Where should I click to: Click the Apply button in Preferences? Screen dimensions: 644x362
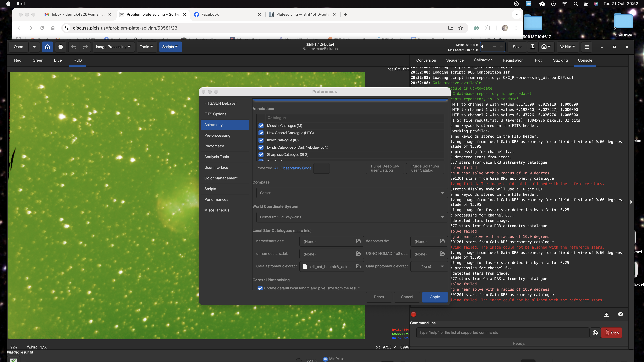435,297
